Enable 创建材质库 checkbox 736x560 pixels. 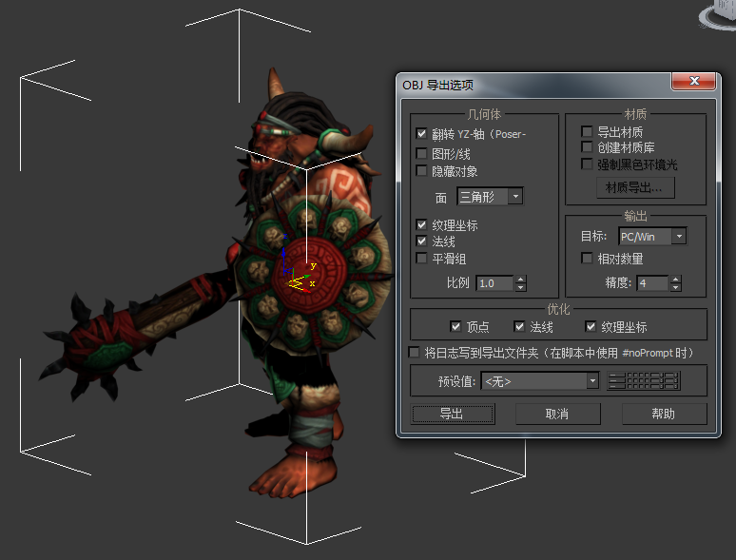pyautogui.click(x=587, y=147)
